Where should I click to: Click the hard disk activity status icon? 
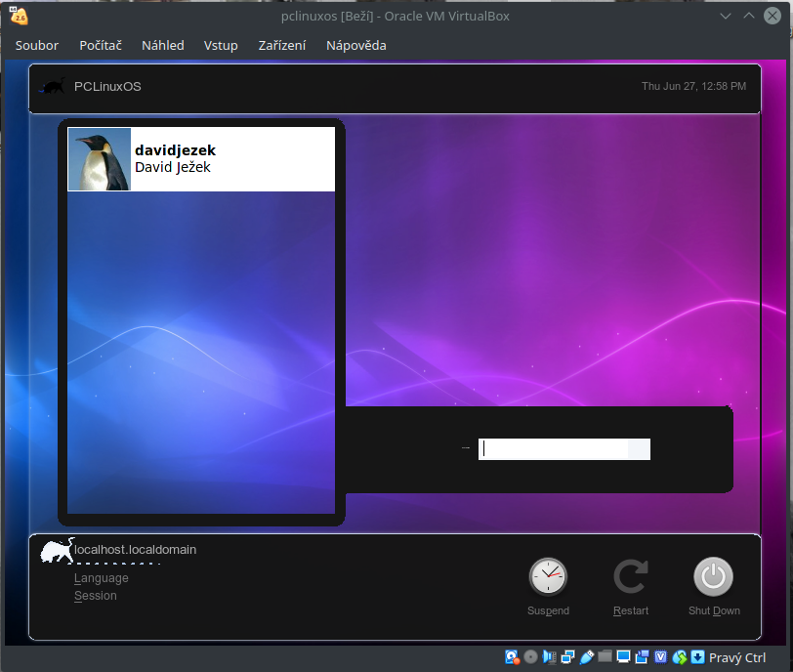[x=510, y=656]
